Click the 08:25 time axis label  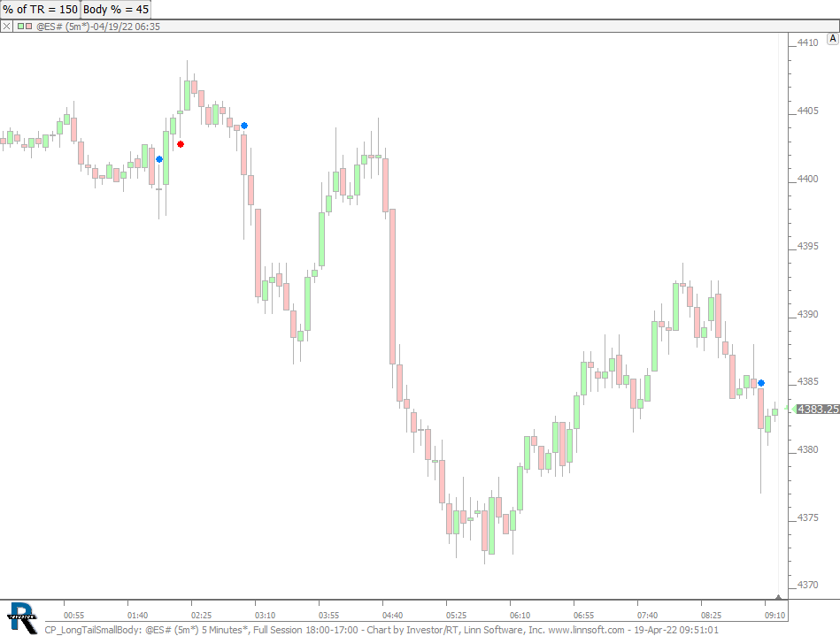[x=712, y=616]
